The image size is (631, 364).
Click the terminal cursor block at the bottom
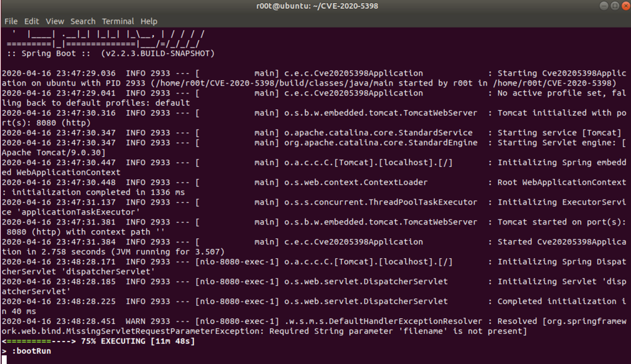pos(4,360)
